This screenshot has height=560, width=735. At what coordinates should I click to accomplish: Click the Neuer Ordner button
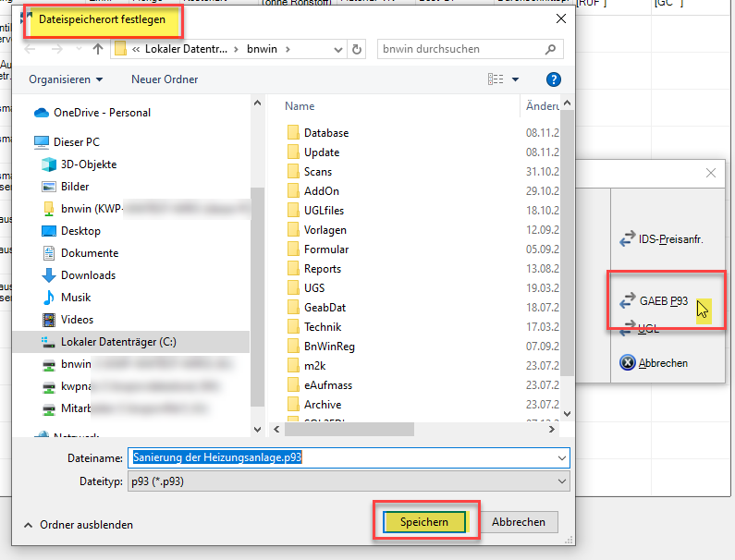click(165, 79)
